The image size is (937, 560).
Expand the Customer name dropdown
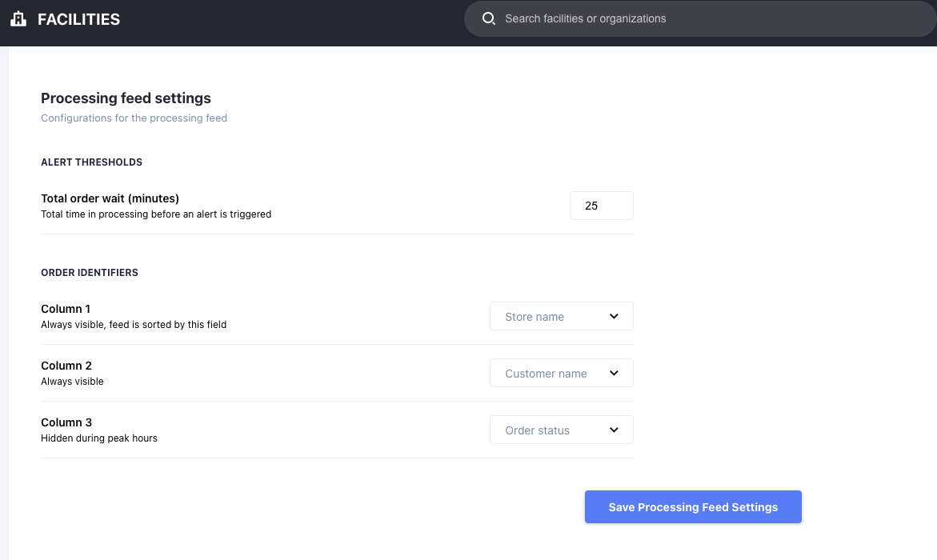[560, 373]
